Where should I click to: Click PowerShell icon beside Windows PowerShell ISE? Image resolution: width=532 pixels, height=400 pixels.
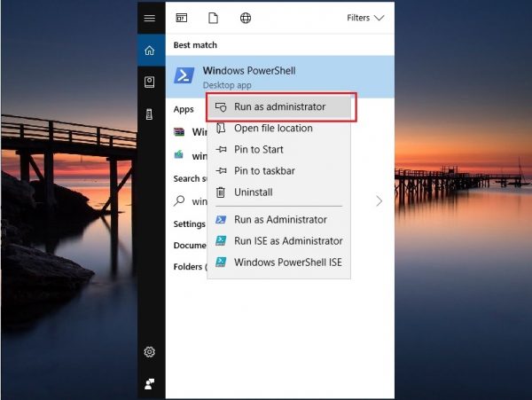tap(221, 262)
